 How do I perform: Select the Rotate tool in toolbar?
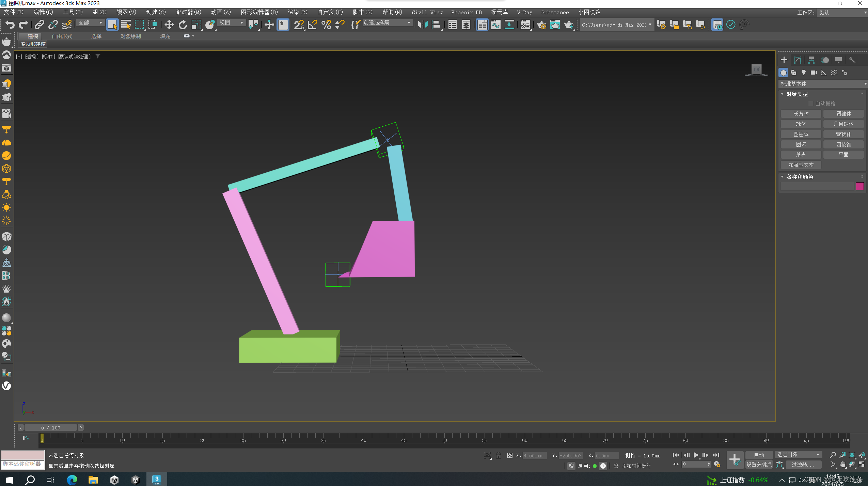pos(183,25)
